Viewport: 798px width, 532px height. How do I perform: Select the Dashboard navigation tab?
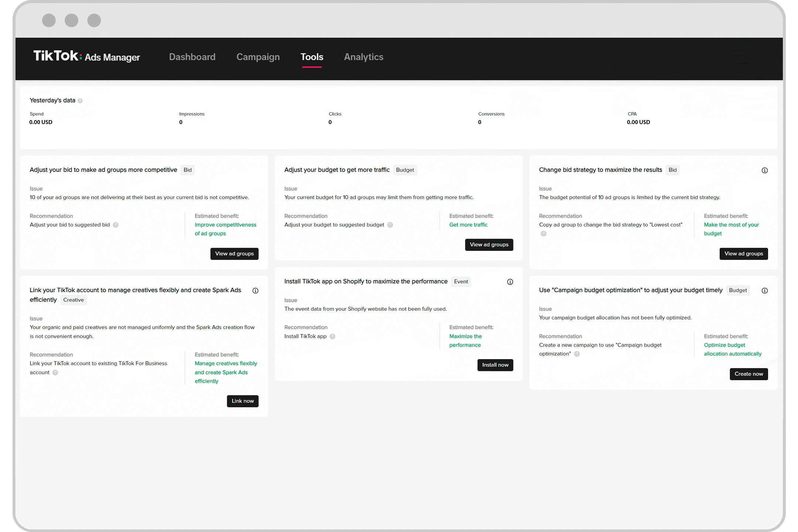point(192,57)
